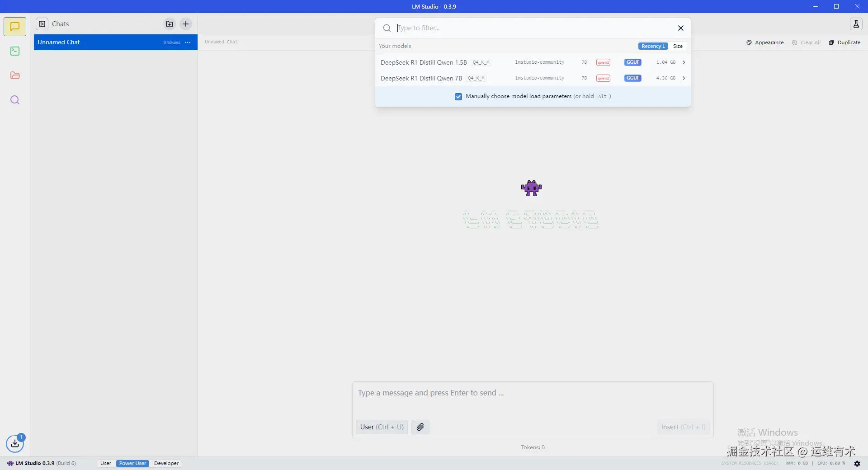This screenshot has width=868, height=470.
Task: Attach a file using the paperclip icon
Action: tap(420, 427)
